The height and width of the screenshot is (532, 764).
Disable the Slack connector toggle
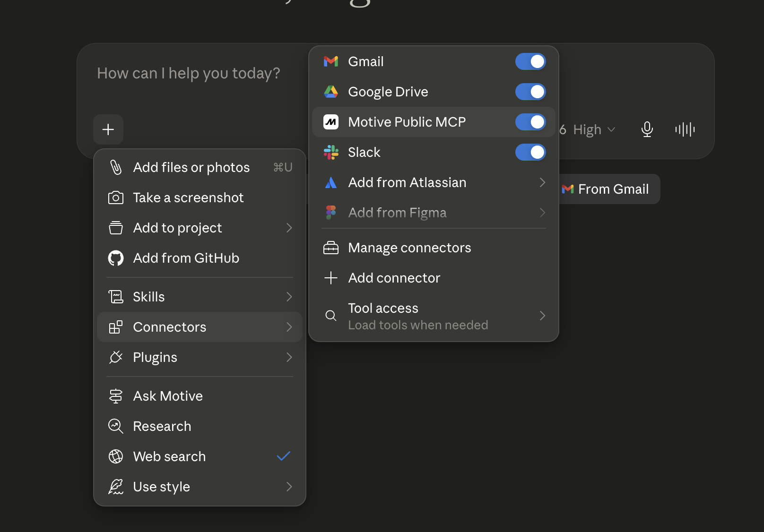(x=530, y=152)
